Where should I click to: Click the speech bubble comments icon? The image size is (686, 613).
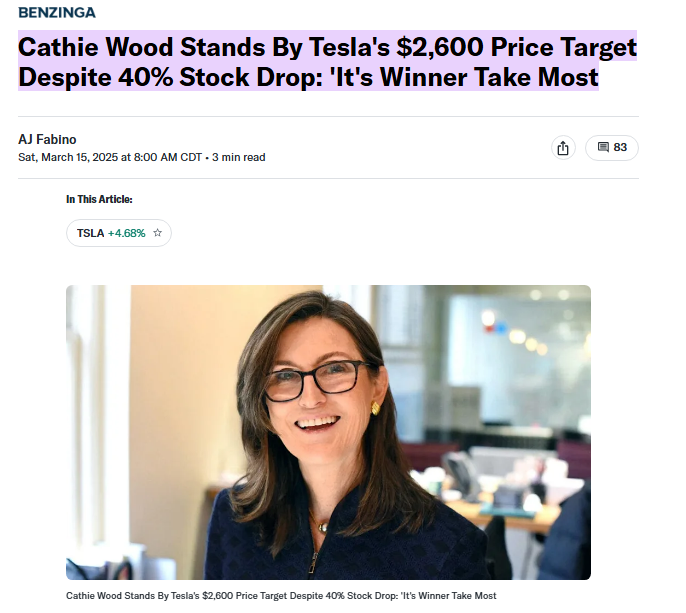coord(603,147)
